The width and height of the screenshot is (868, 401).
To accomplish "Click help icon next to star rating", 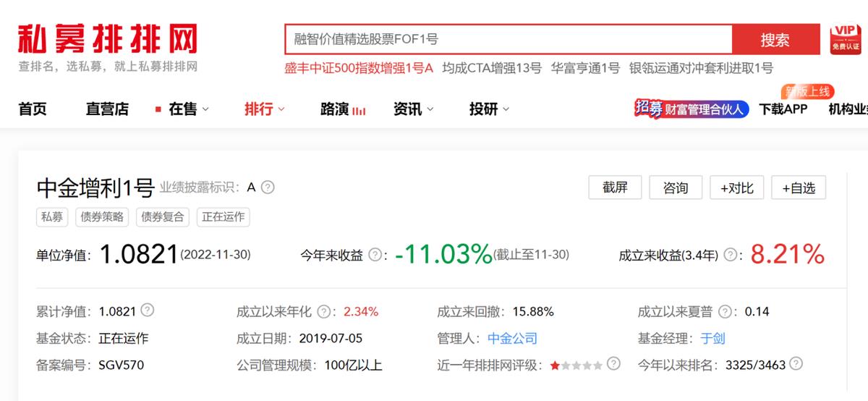I will point(613,364).
